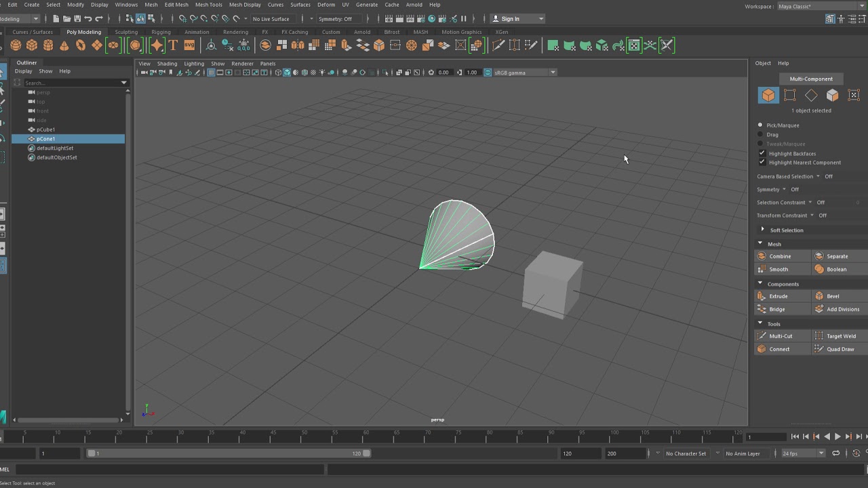868x488 pixels.
Task: Click the green planar UV mapping shelf icon
Action: click(x=553, y=45)
